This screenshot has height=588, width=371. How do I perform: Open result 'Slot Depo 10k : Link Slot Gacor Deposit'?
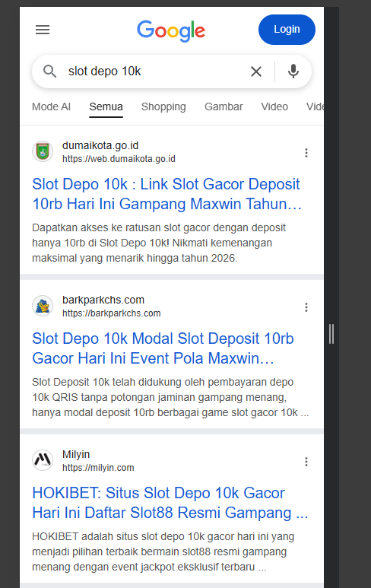[166, 194]
